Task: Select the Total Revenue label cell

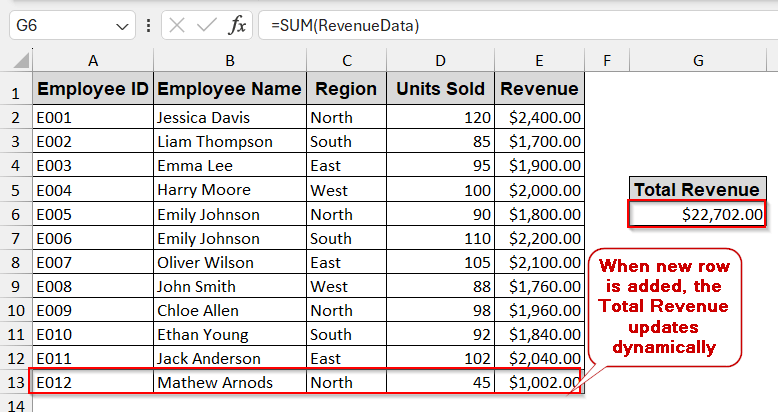Action: point(698,189)
